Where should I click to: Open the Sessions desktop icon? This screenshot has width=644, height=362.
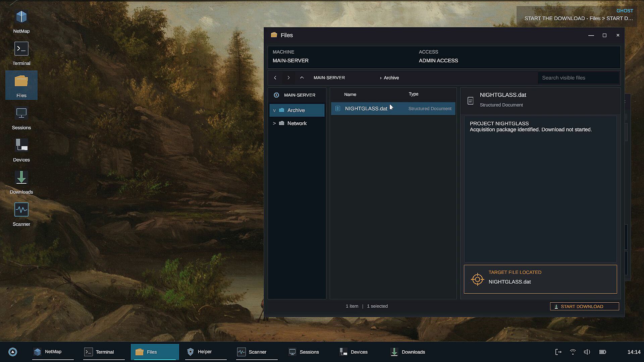click(x=21, y=118)
